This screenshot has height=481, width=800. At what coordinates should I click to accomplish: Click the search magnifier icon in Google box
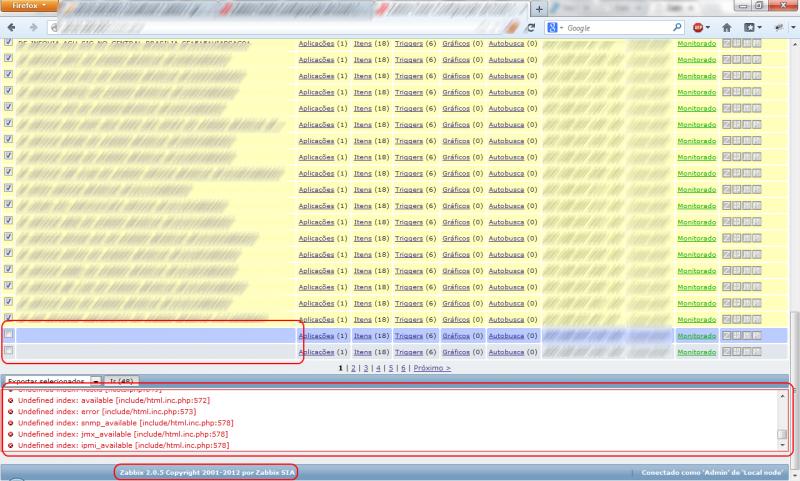pos(677,28)
